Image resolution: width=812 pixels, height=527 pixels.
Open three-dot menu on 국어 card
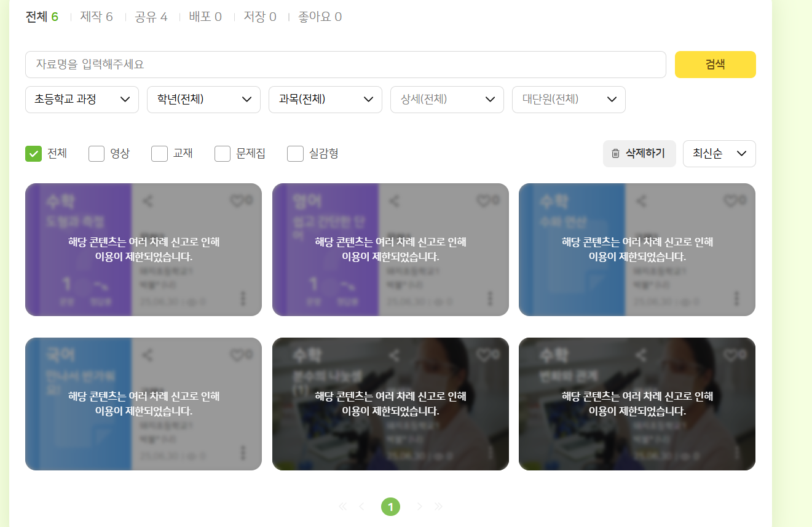(243, 453)
